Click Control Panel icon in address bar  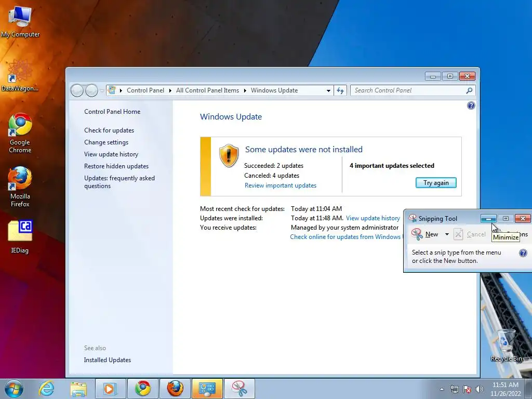112,90
